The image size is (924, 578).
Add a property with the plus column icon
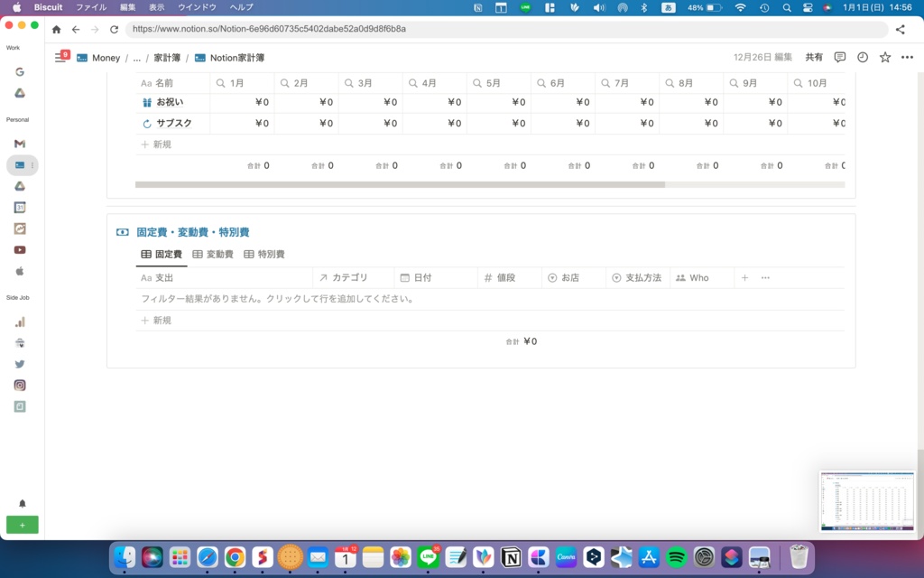tap(744, 278)
